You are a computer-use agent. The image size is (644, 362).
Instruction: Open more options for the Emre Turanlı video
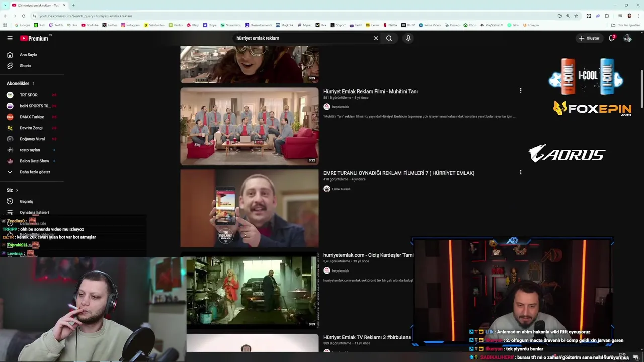521,172
